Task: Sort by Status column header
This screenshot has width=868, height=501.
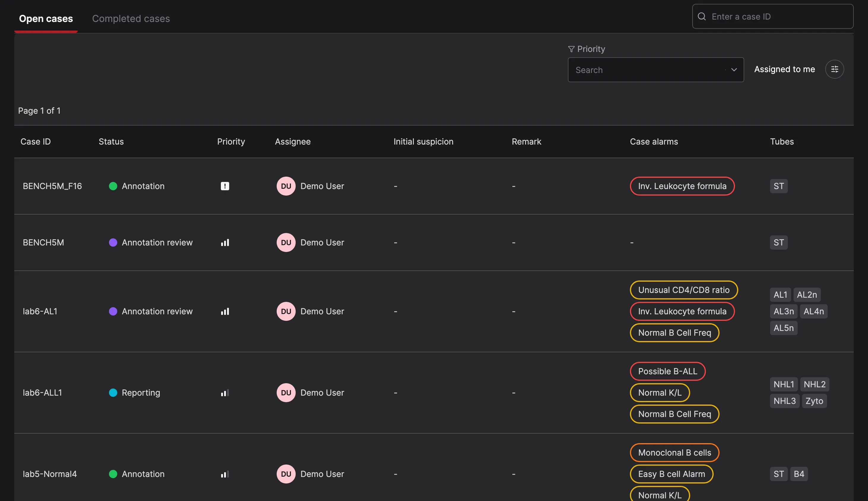Action: click(111, 141)
